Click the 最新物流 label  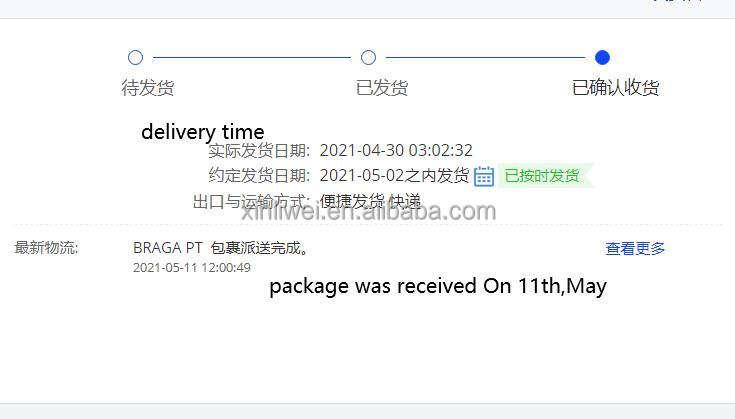click(x=46, y=247)
